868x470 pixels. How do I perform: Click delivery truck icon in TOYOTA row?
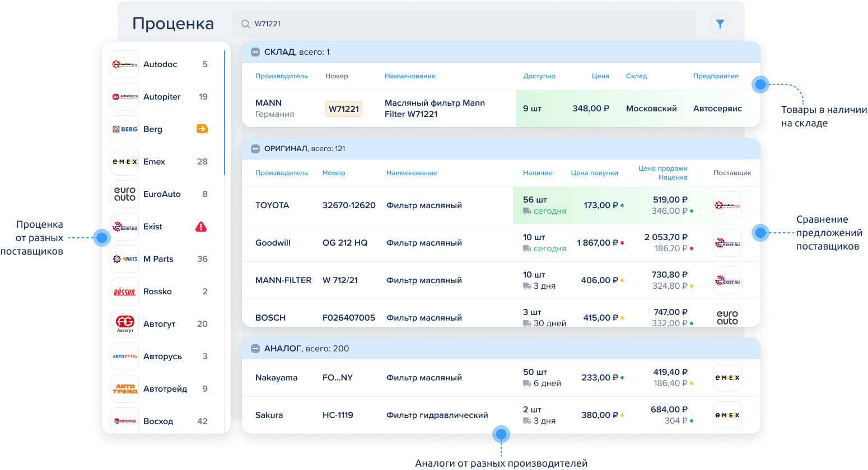(527, 211)
